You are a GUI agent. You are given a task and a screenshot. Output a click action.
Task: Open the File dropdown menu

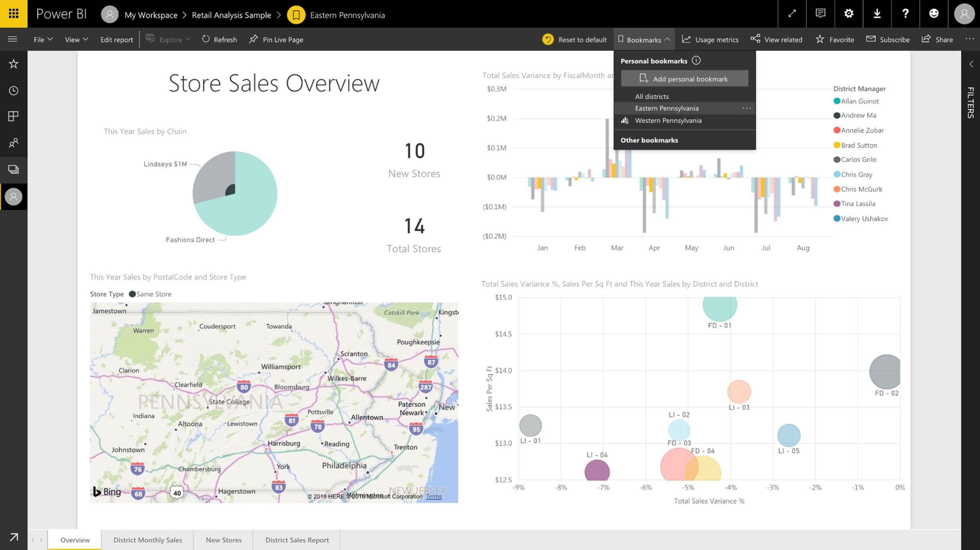point(43,39)
